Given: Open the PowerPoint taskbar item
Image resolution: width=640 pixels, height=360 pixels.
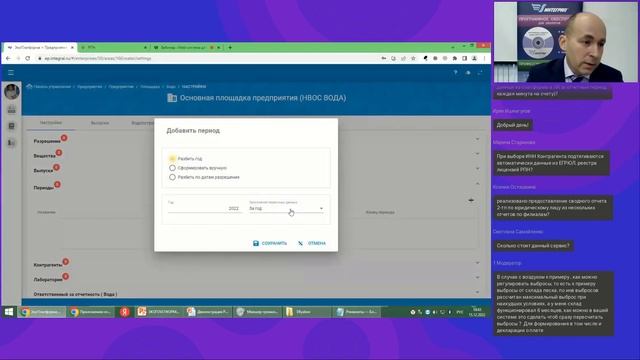Looking at the screenshot, I should coord(159,312).
